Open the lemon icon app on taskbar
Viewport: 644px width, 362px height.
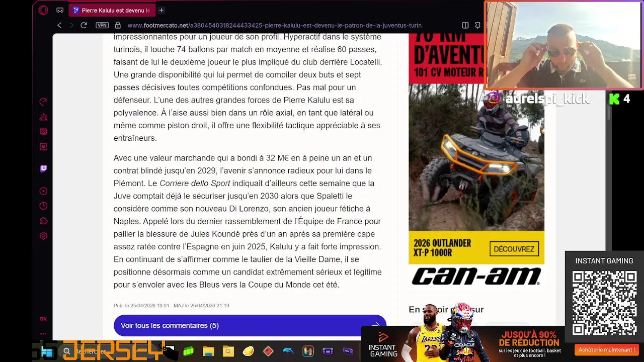248,351
